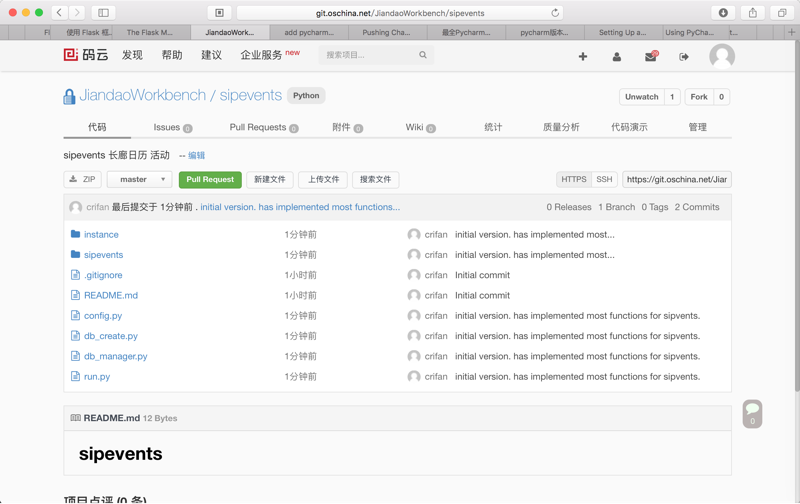Screen dimensions: 800x504
Task: Toggle Safari sidebar button
Action: pos(103,12)
